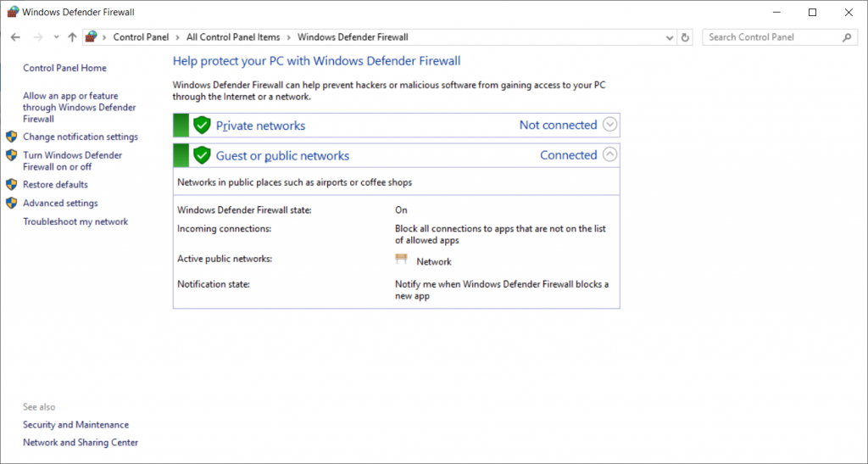Open the address bar history dropdown
The width and height of the screenshot is (868, 464).
[x=670, y=37]
